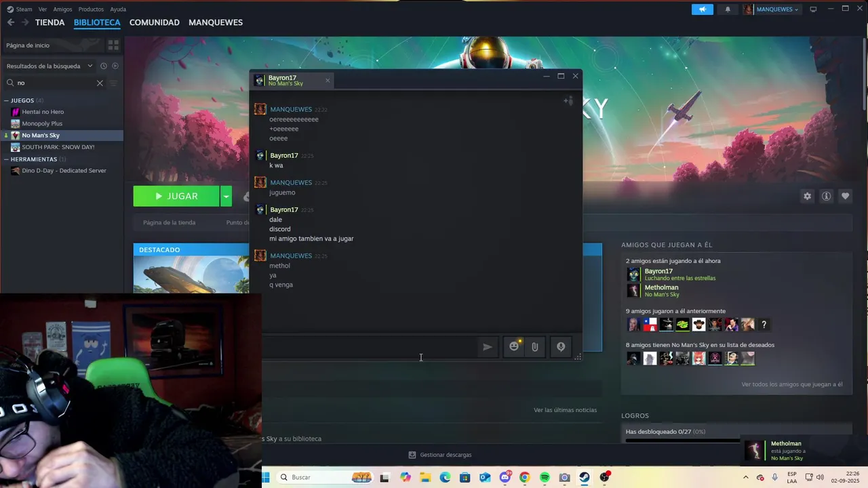
Task: Switch to Big Picture mode monitor icon
Action: coord(813,9)
